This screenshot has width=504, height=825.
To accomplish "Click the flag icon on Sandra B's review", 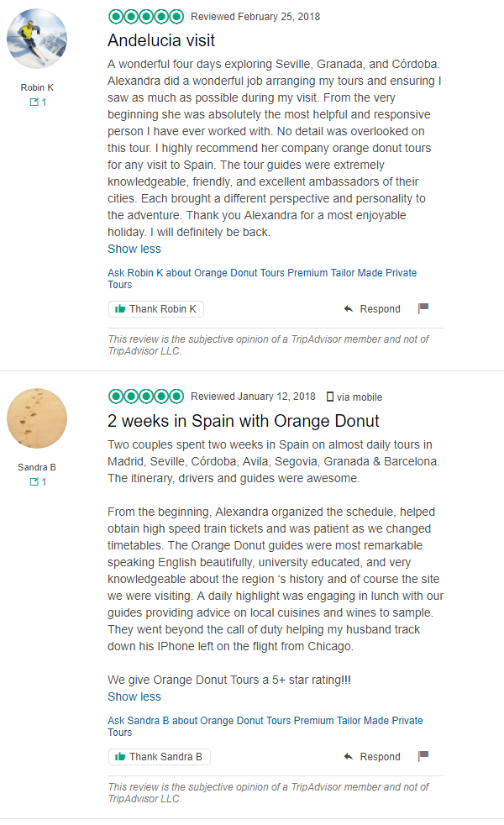I will tap(423, 755).
